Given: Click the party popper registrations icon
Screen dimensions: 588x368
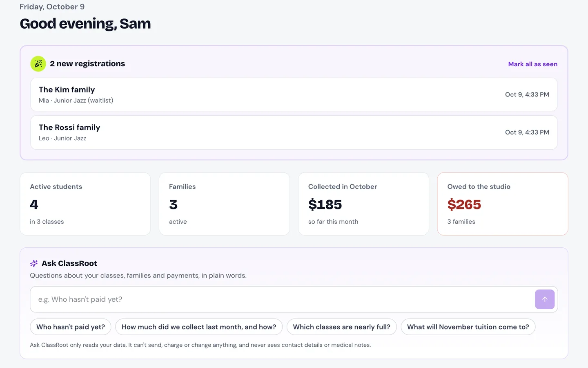Looking at the screenshot, I should pos(38,64).
